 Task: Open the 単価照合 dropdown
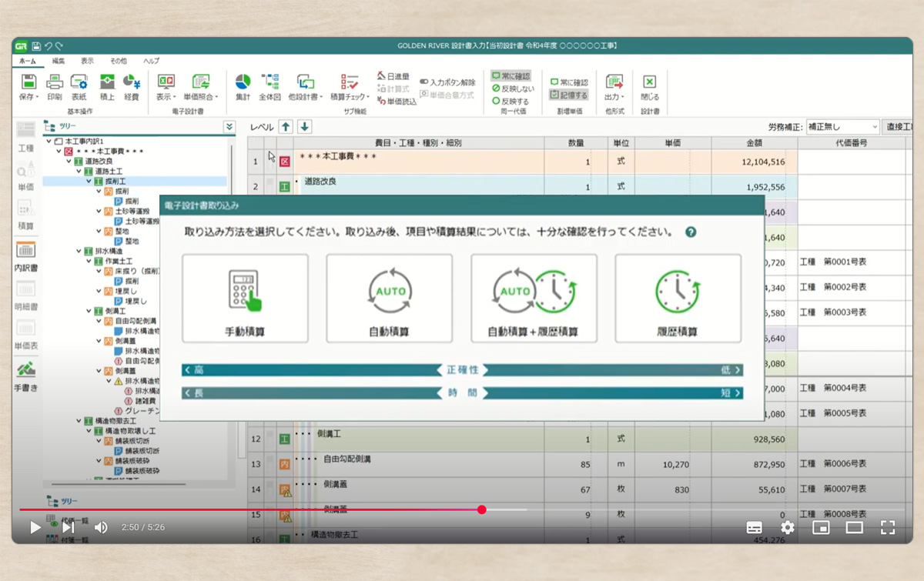(x=200, y=87)
